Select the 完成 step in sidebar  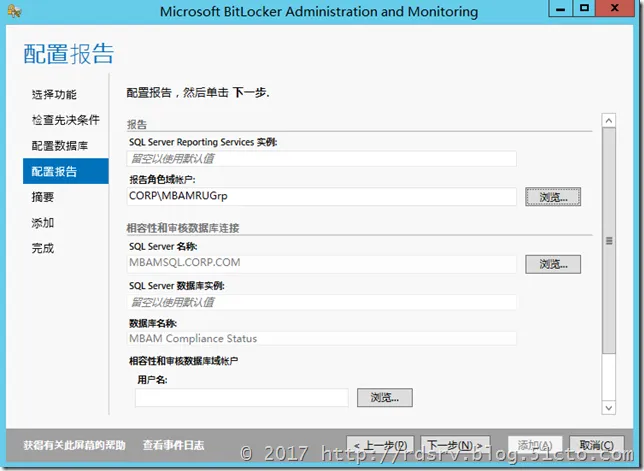[x=43, y=248]
